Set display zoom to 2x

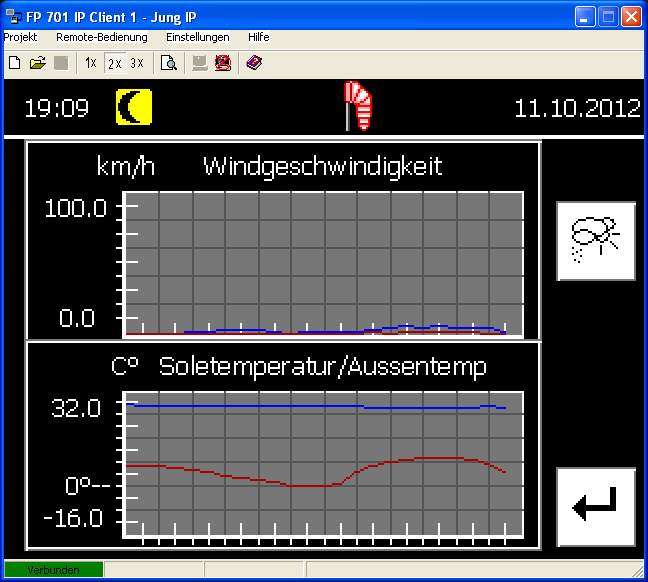(x=115, y=64)
